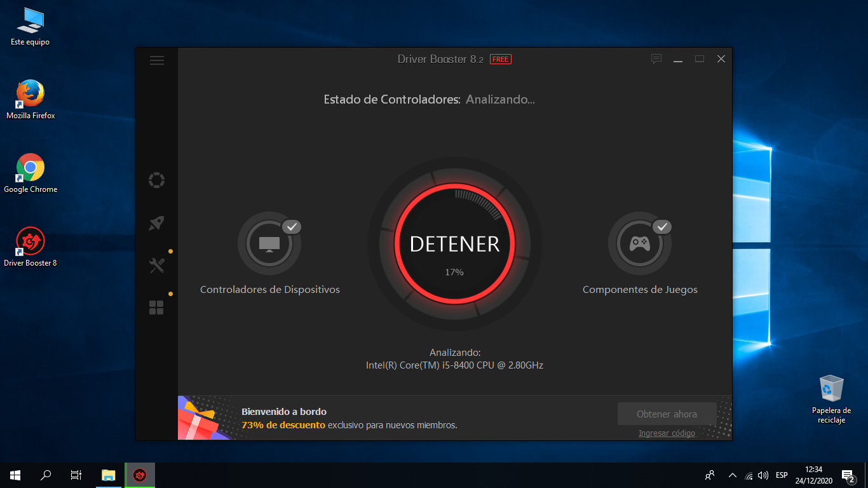The height and width of the screenshot is (488, 868).
Task: Open the notification center icon
Action: (848, 475)
